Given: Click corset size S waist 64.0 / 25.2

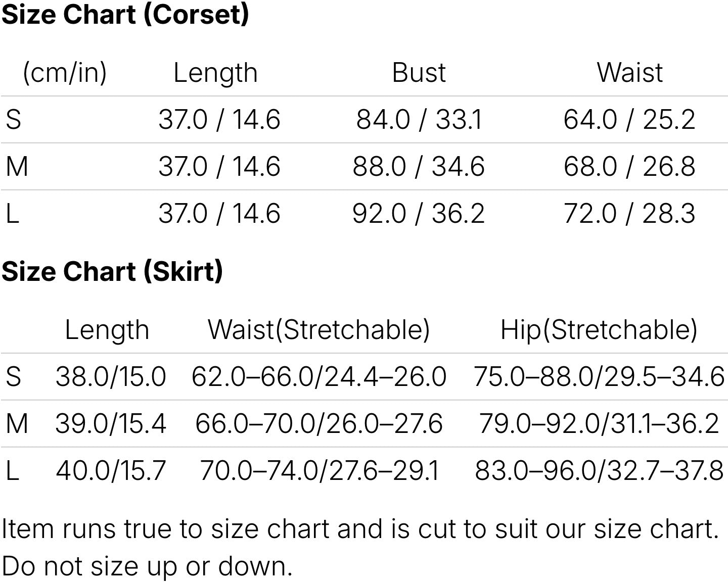Looking at the screenshot, I should point(629,120).
